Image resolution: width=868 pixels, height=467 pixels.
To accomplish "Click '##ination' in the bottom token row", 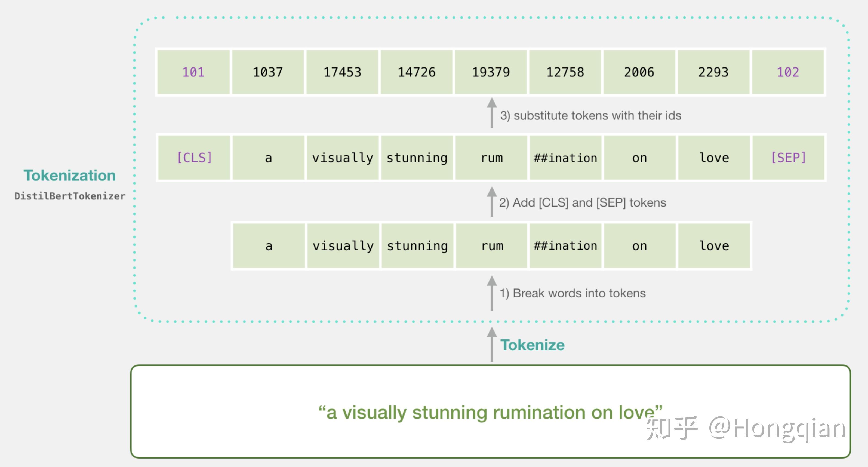I will tap(565, 246).
